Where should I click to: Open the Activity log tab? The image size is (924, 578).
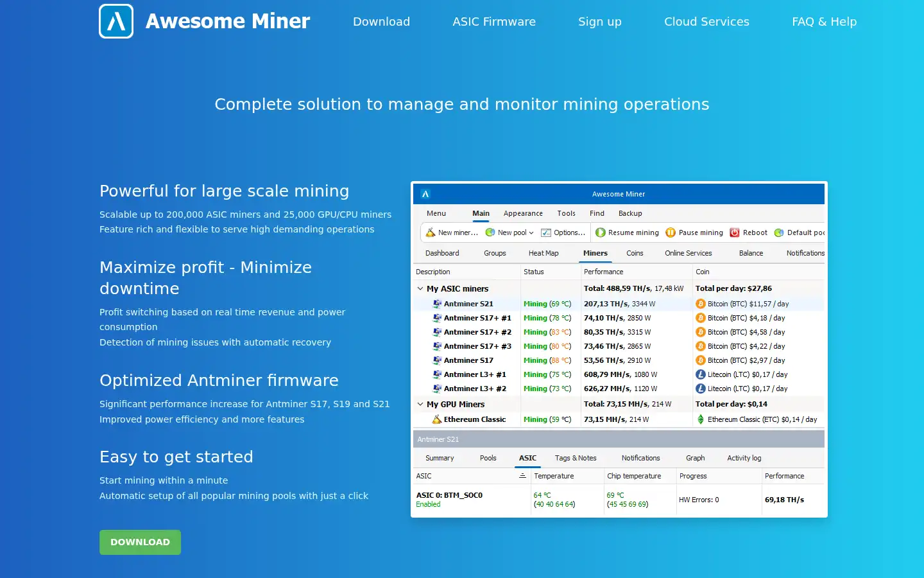point(744,458)
